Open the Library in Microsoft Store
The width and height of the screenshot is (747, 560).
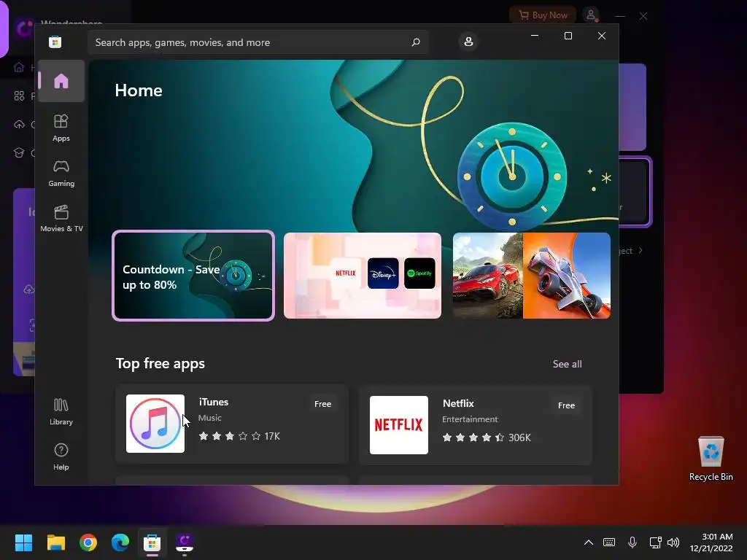pyautogui.click(x=61, y=412)
